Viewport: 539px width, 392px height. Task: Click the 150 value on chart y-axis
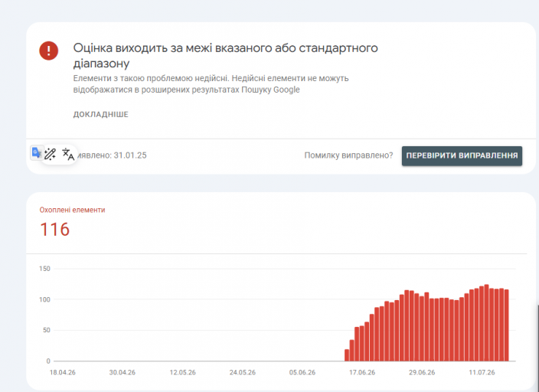click(x=44, y=269)
